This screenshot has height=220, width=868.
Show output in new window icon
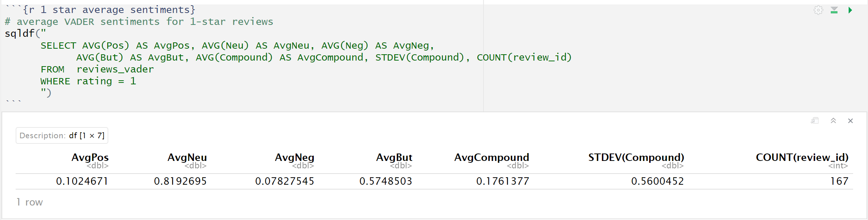(815, 120)
